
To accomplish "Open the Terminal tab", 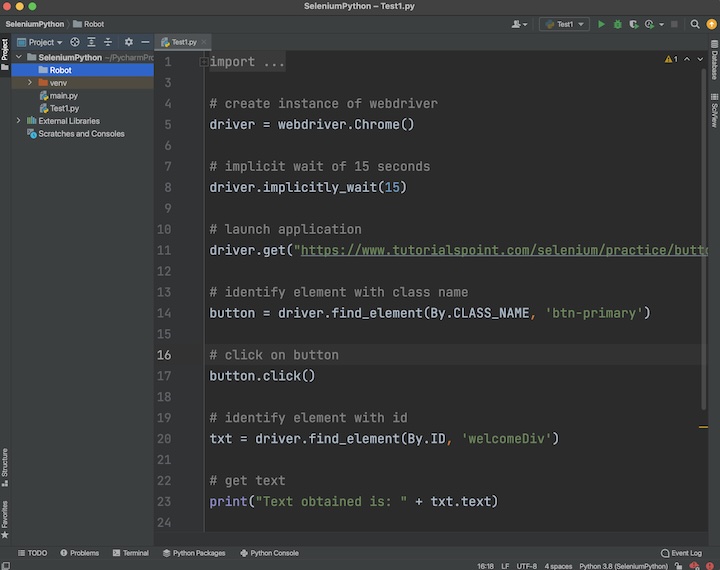I will 130,553.
